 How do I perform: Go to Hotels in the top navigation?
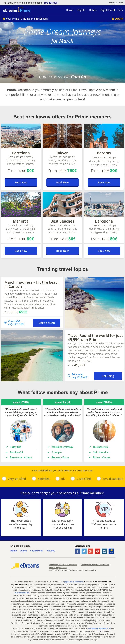tap(93, 10)
